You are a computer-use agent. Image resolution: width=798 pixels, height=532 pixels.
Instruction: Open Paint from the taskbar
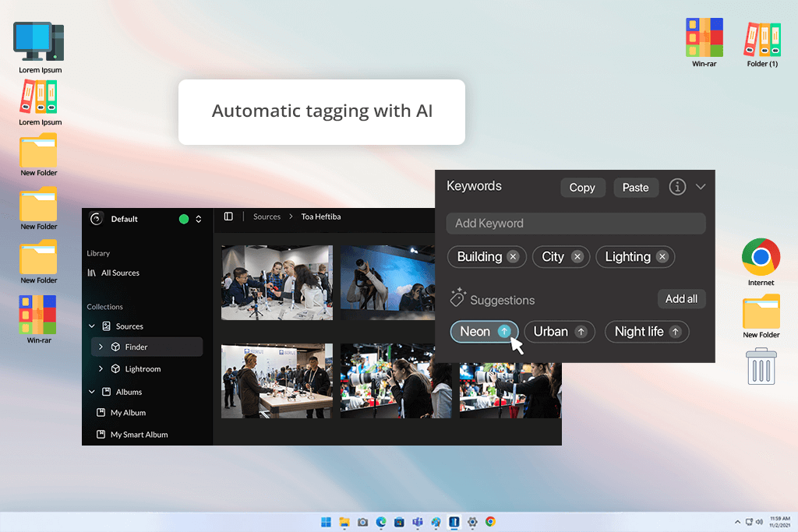(436, 522)
